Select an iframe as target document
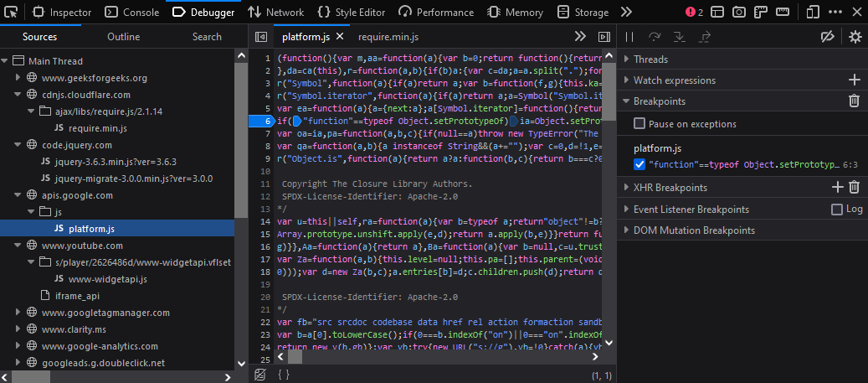The width and height of the screenshot is (868, 383). pos(717,12)
